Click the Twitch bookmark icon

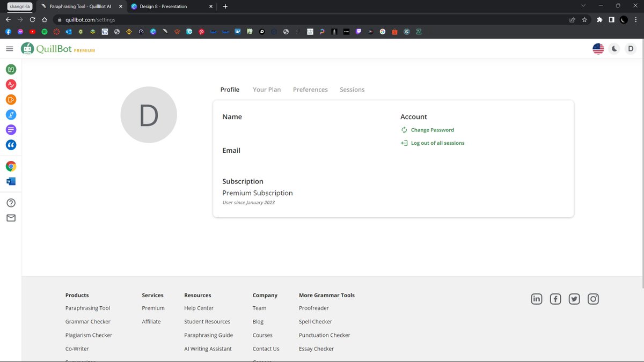tap(358, 32)
